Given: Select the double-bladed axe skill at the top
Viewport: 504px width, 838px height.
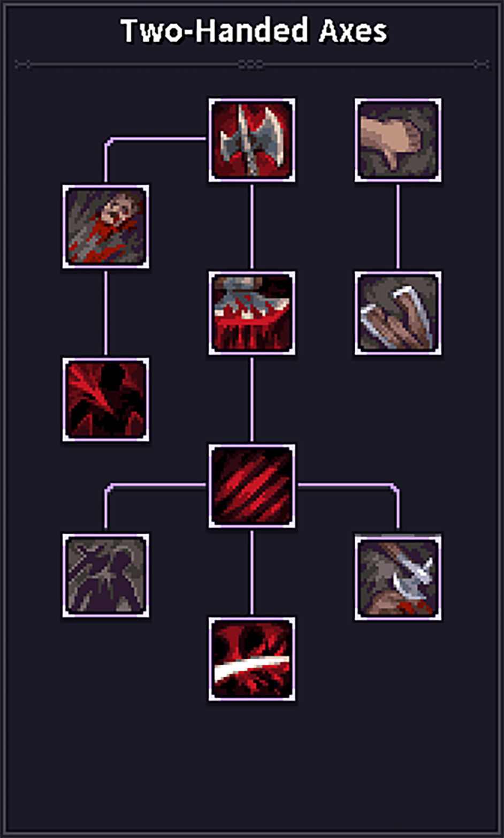Looking at the screenshot, I should point(251,140).
